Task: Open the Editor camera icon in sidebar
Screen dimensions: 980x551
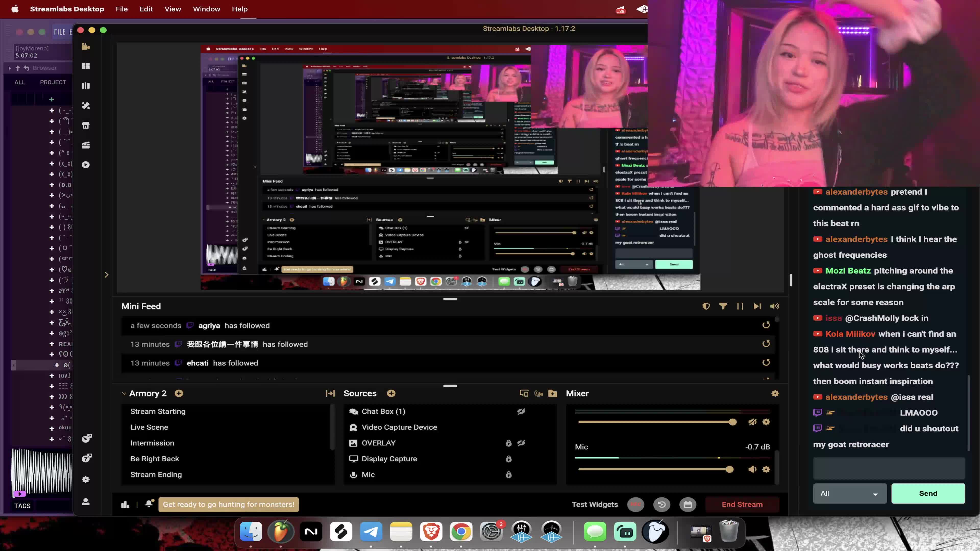Action: pyautogui.click(x=85, y=46)
